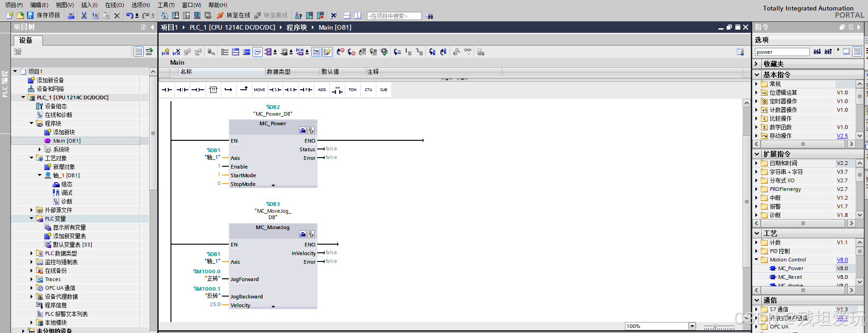The height and width of the screenshot is (333, 868).
Task: Collapse the 工艺 technology section
Action: coord(757,233)
